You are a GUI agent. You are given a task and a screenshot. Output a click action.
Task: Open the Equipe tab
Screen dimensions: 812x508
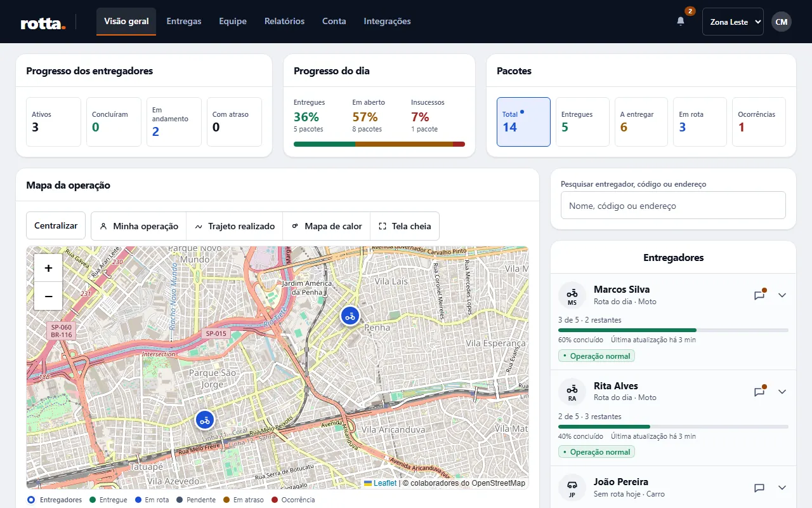(233, 22)
